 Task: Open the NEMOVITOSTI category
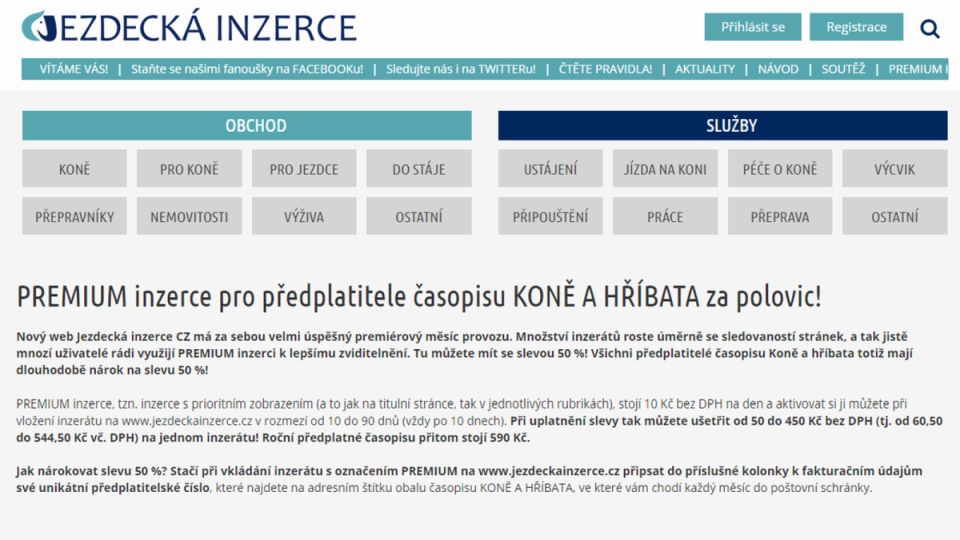[189, 216]
